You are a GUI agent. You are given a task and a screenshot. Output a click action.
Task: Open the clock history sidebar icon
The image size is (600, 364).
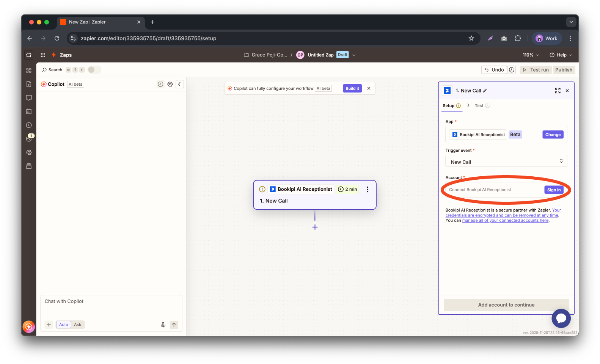(x=29, y=125)
